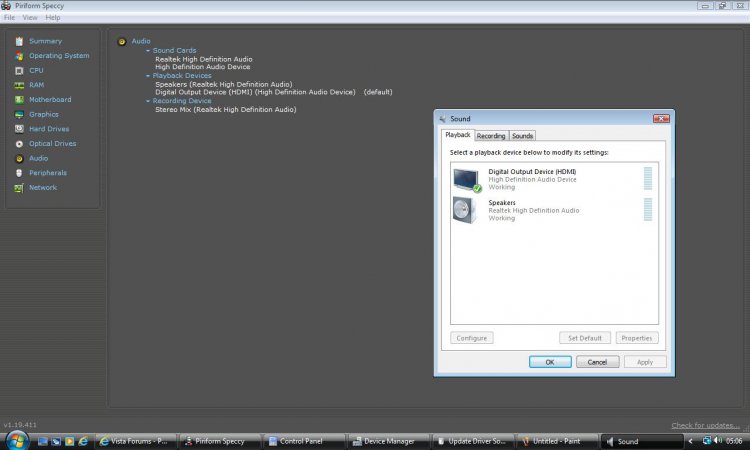Select the Digital Output Device HDMI monitor icon
Viewport: 750px width, 450px height.
click(466, 180)
